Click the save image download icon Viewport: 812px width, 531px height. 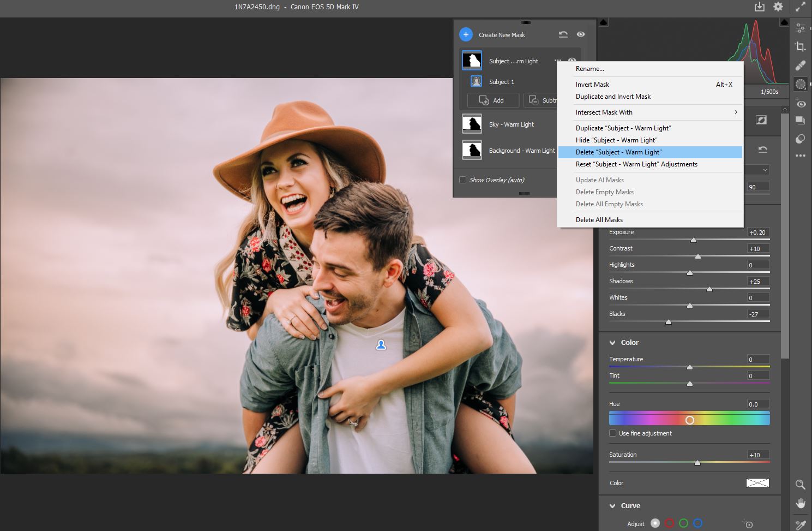760,7
